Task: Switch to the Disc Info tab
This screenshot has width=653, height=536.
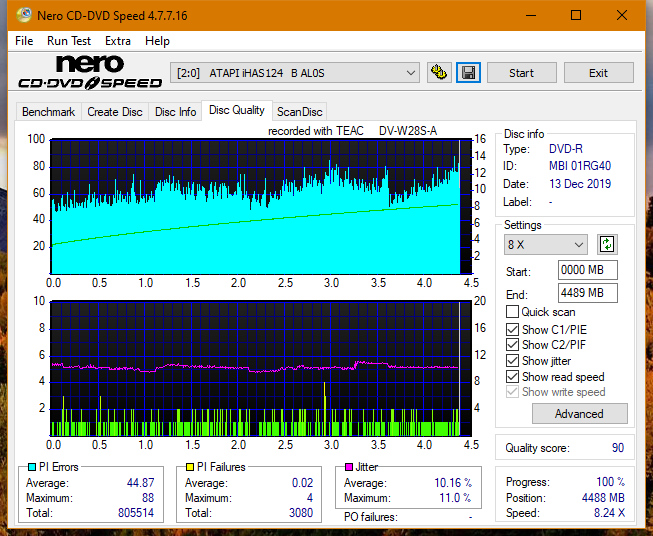Action: (x=175, y=112)
